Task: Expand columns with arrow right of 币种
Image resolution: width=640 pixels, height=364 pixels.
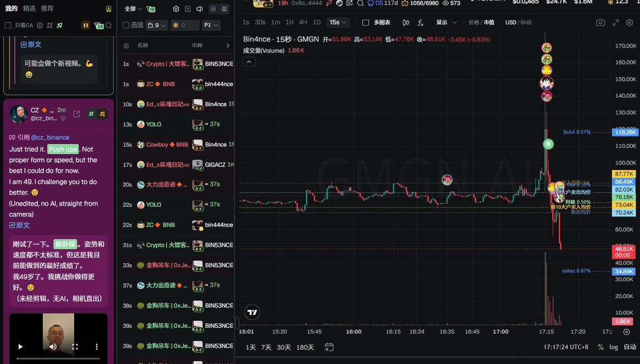Action: coord(228,46)
